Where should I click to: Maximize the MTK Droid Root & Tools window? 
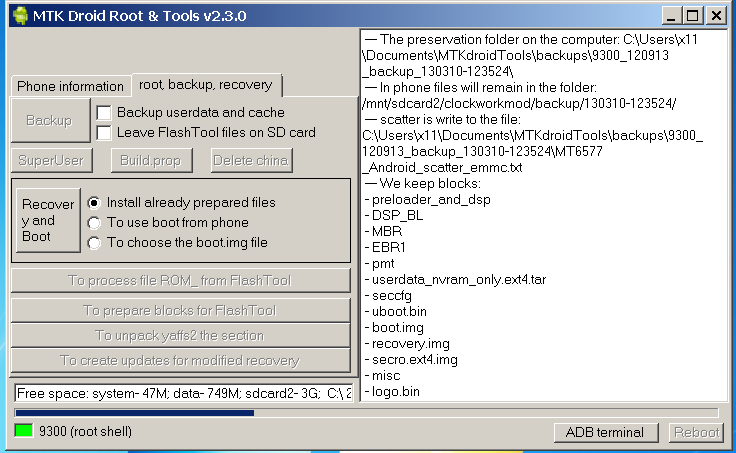(x=693, y=15)
